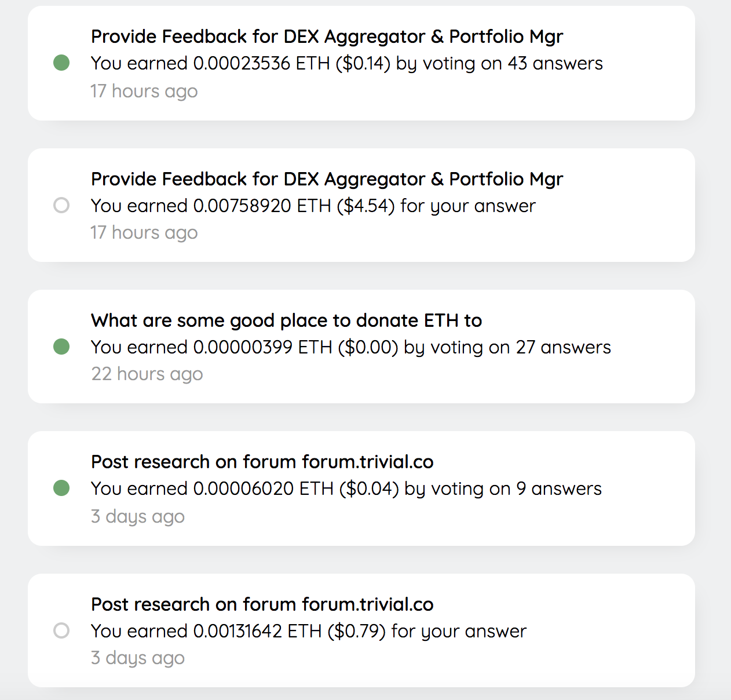Viewport: 731px width, 700px height.
Task: Click "17 hours ago" under the $4.54 reward
Action: (x=144, y=232)
